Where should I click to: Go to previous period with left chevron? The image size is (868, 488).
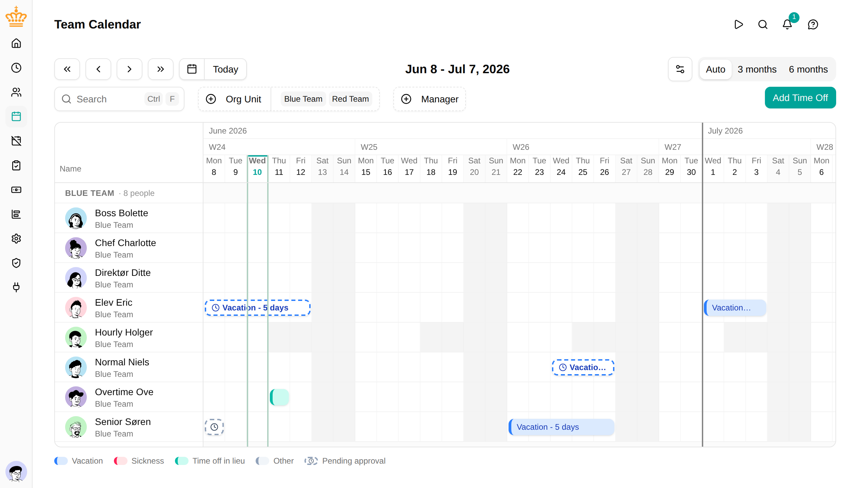click(98, 69)
